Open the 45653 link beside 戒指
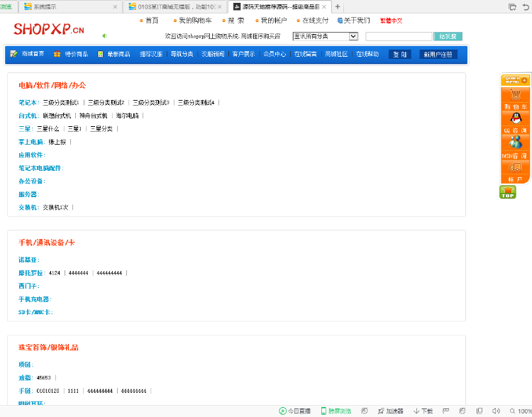Image resolution: width=532 pixels, height=417 pixels. pos(44,378)
